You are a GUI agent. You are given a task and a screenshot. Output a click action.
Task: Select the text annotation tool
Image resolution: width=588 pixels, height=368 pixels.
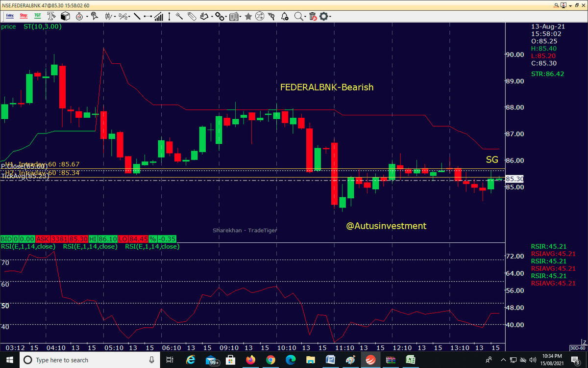(51, 16)
